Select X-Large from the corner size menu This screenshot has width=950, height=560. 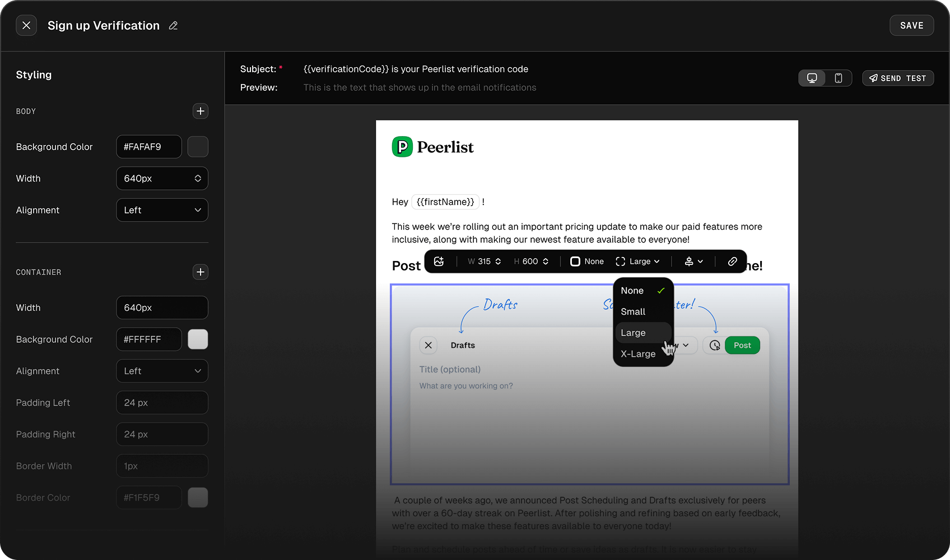pos(638,353)
